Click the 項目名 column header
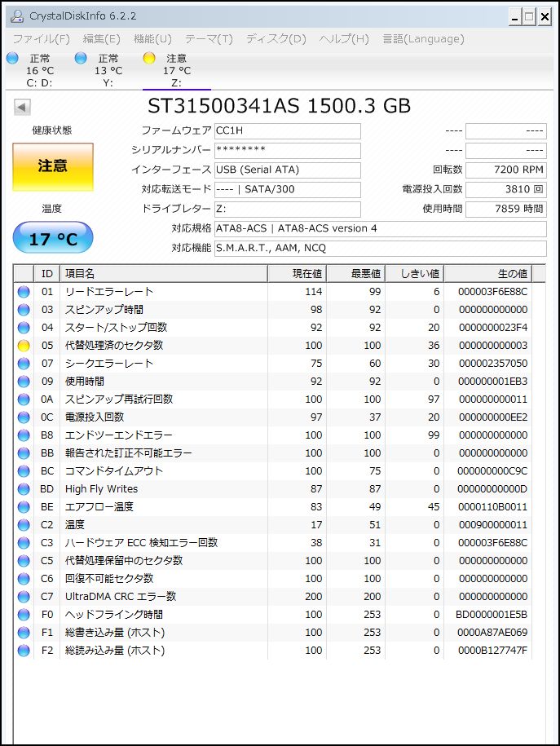Screen dimensions: 560x746 (163, 274)
